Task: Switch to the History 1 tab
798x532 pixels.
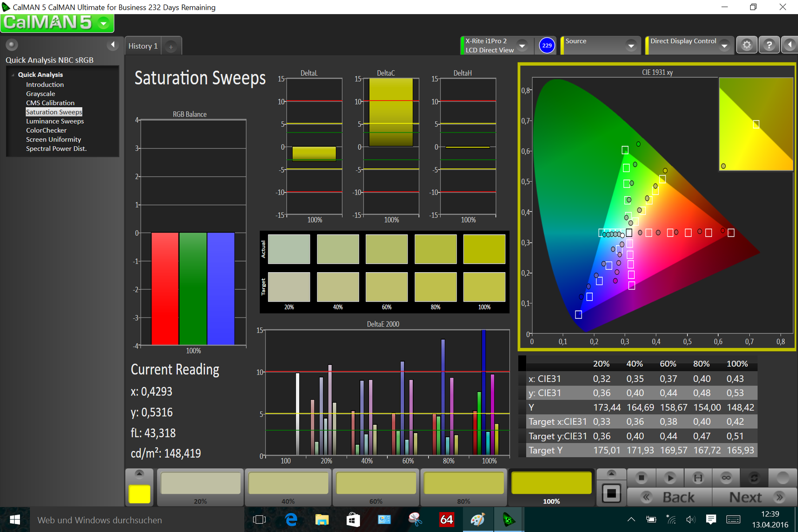Action: [143, 46]
